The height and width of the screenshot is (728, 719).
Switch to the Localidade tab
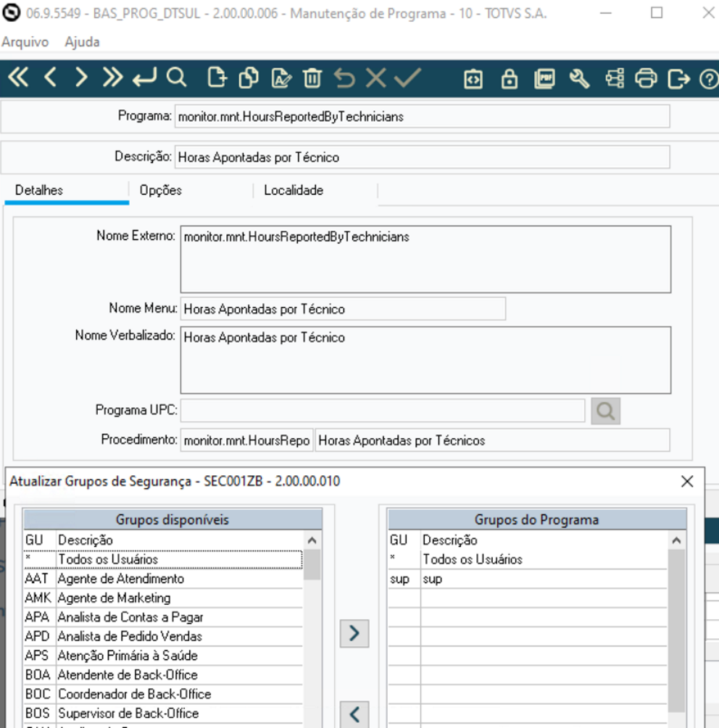[293, 191]
